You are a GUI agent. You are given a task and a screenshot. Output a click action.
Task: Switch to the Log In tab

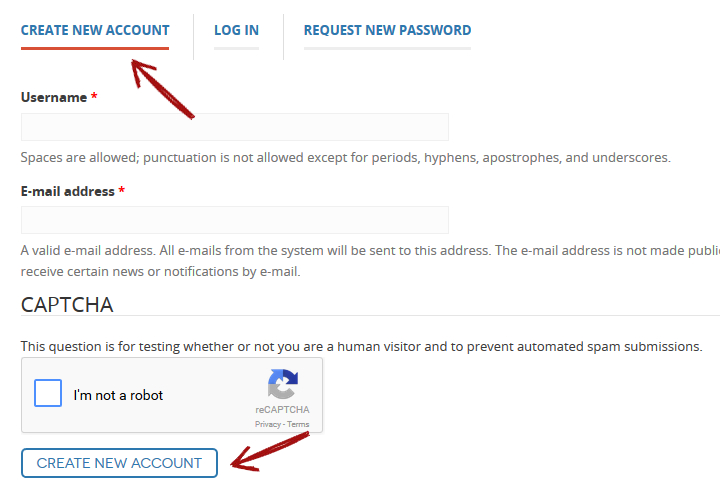236,30
